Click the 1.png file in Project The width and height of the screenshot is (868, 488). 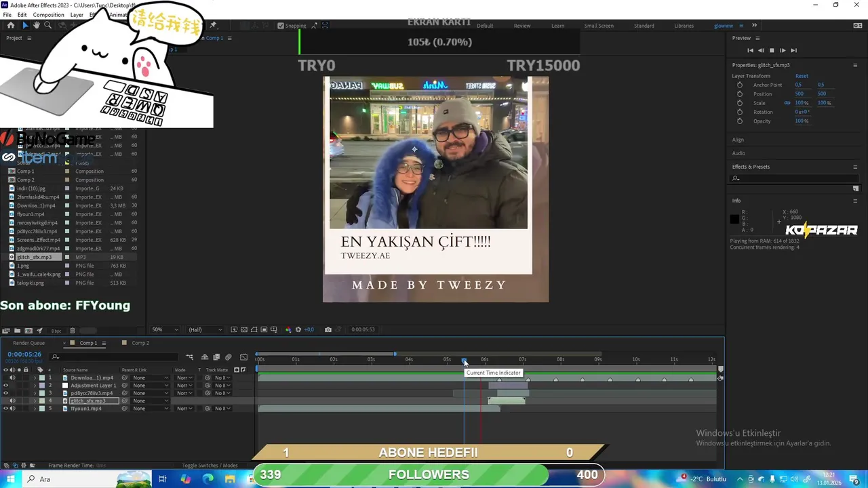pyautogui.click(x=23, y=266)
